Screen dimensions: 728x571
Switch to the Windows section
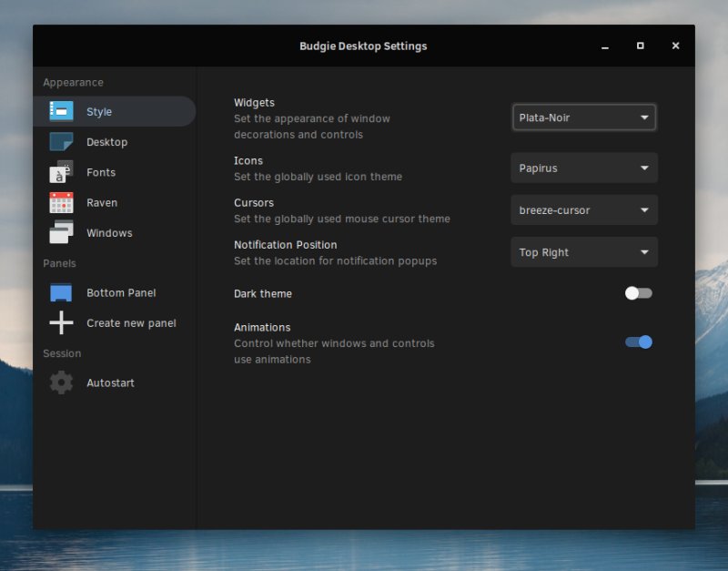109,232
